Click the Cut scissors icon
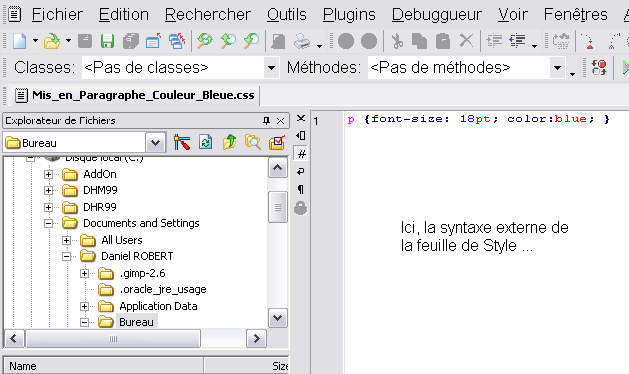 click(x=397, y=41)
